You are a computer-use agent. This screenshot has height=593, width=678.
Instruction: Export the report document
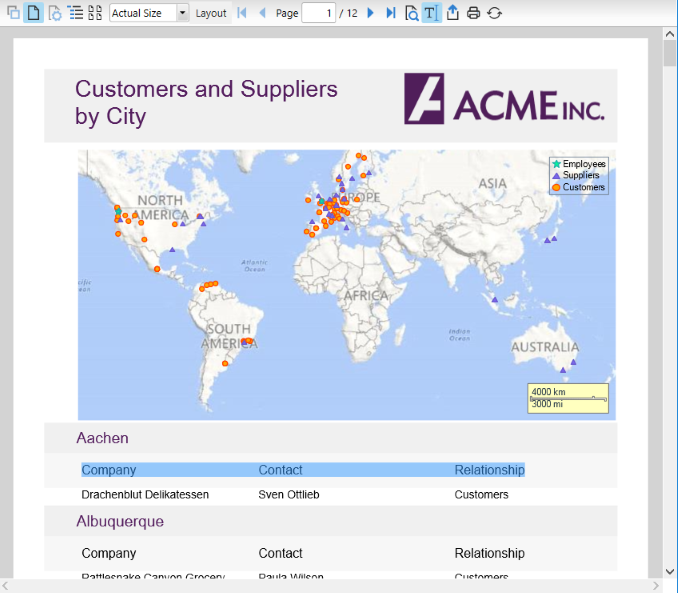pos(452,13)
